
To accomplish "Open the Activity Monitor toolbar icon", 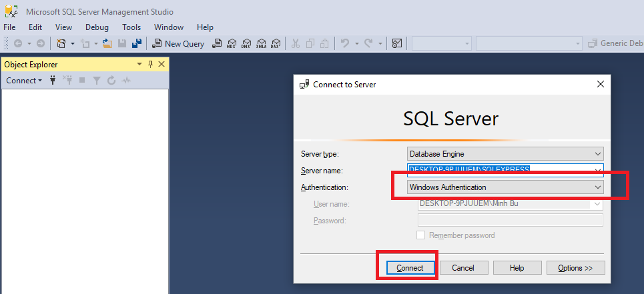I will (x=397, y=43).
